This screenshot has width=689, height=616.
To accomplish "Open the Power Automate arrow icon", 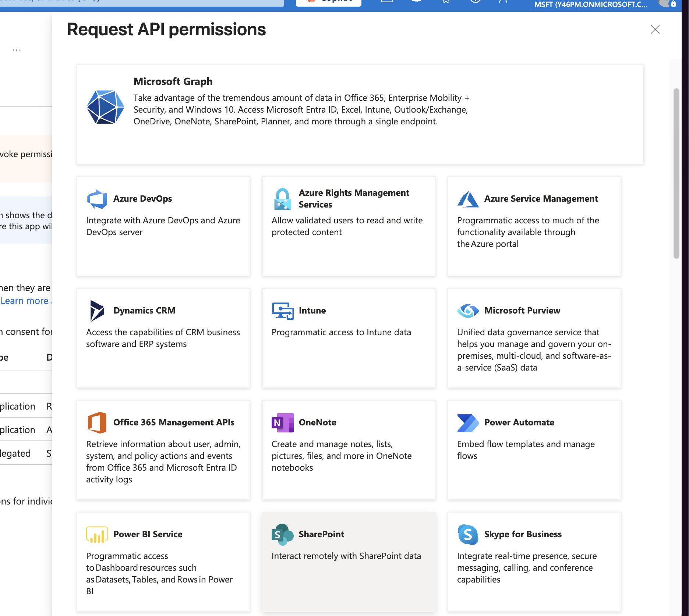I will tap(468, 423).
